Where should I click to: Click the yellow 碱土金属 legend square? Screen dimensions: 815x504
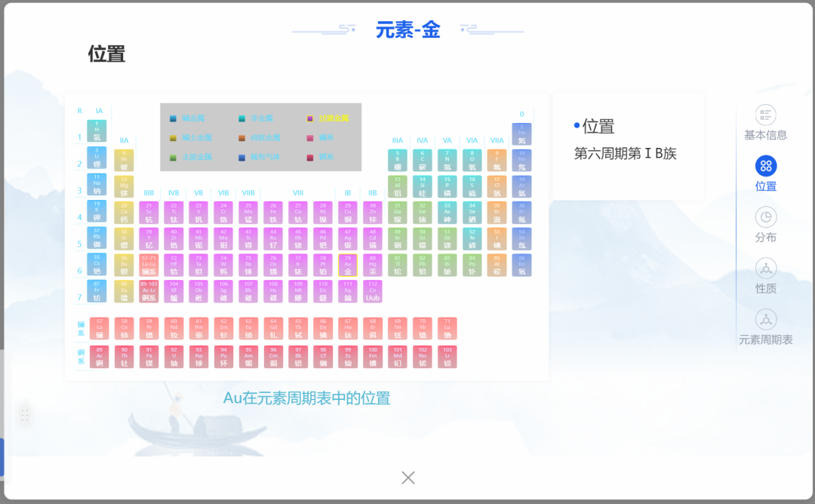click(173, 139)
